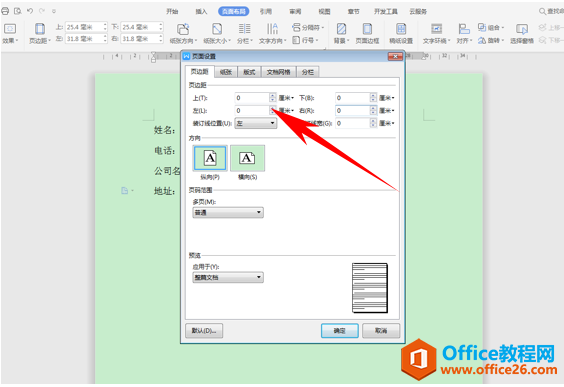564x387 pixels.
Task: Click the redo arrow icon
Action: [x=42, y=11]
